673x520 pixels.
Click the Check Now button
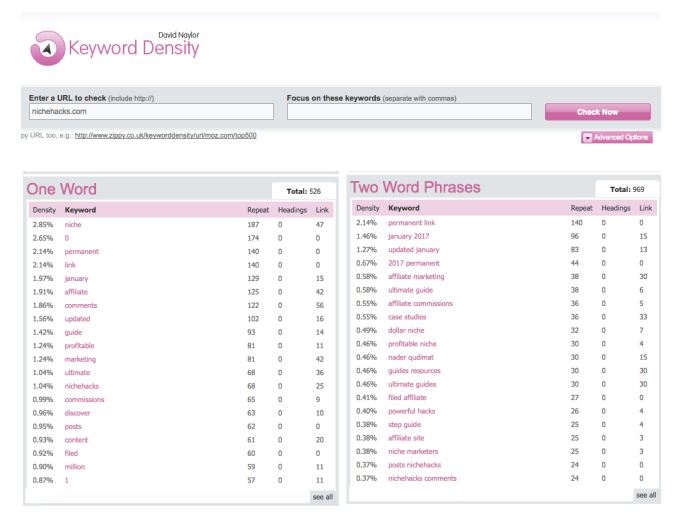(x=597, y=112)
